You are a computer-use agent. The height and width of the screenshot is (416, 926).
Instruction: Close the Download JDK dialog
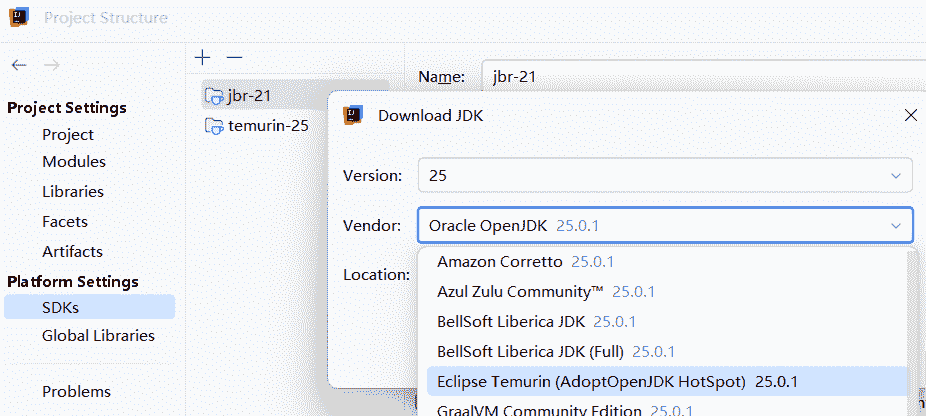[x=910, y=115]
